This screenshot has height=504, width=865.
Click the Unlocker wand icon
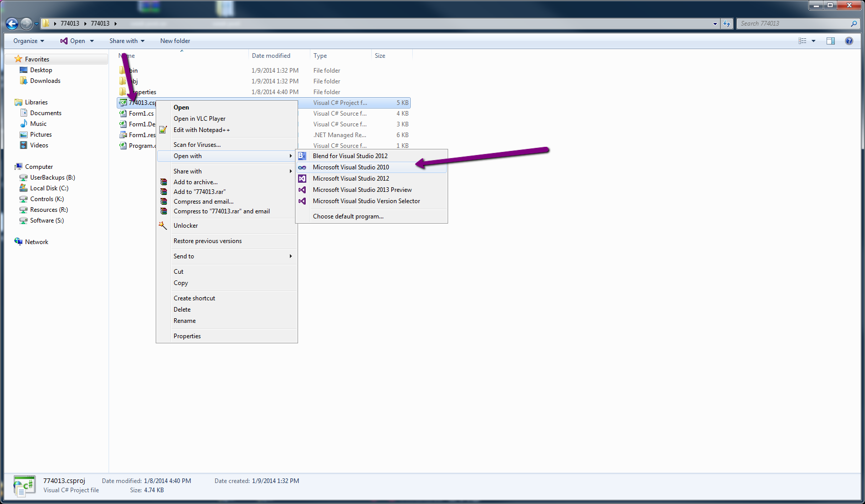pyautogui.click(x=163, y=226)
